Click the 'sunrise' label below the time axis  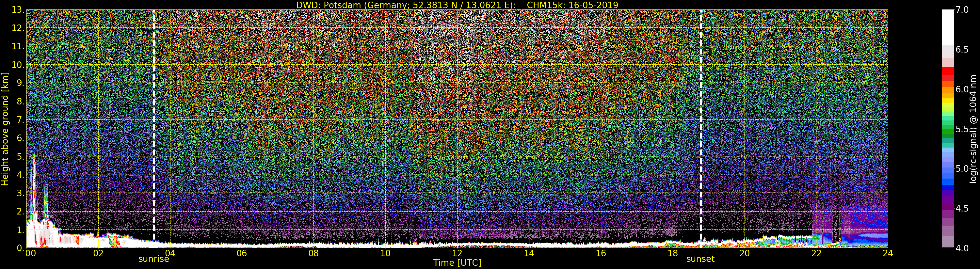tap(154, 259)
